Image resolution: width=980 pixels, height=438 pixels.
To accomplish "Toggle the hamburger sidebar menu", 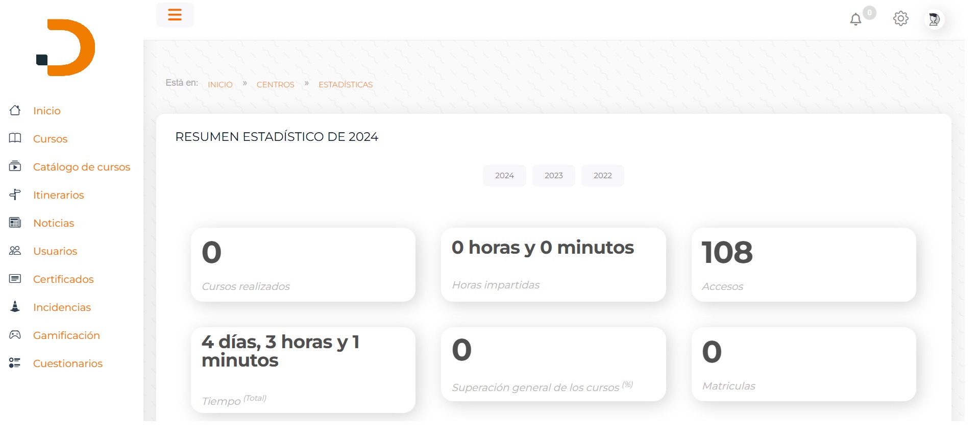I will 175,15.
